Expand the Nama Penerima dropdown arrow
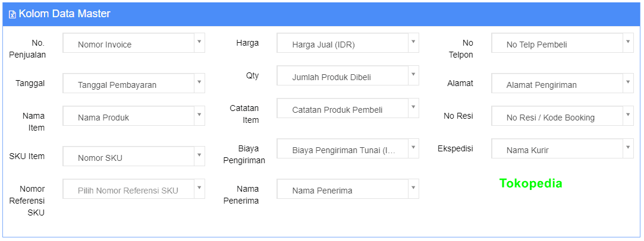This screenshot has width=644, height=241. pos(414,188)
